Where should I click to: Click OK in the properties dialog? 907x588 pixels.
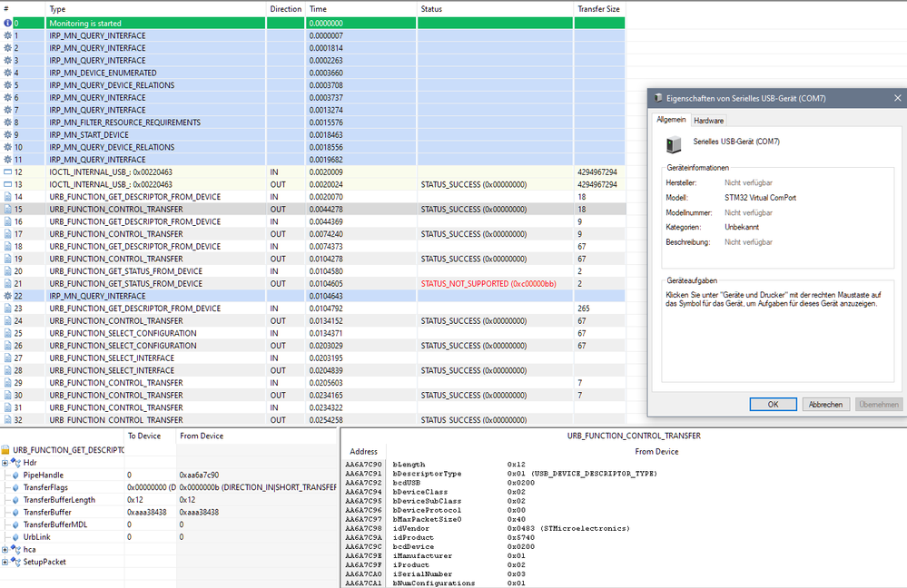(773, 404)
